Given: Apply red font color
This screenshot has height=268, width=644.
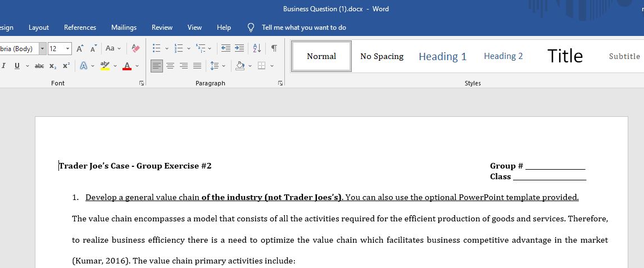Looking at the screenshot, I should 127,66.
